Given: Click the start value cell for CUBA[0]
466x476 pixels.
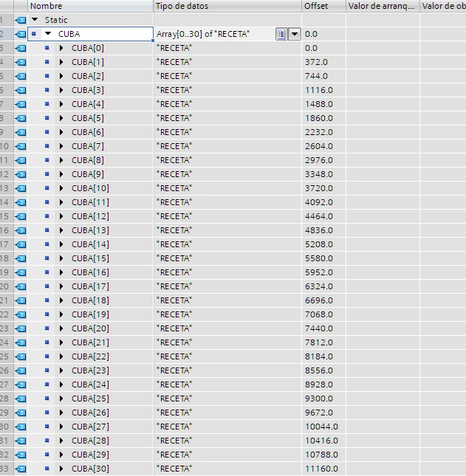Looking at the screenshot, I should click(383, 48).
